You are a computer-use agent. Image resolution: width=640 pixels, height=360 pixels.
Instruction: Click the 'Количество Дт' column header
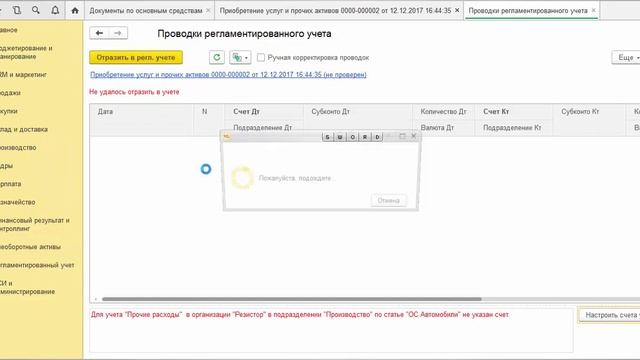point(443,111)
